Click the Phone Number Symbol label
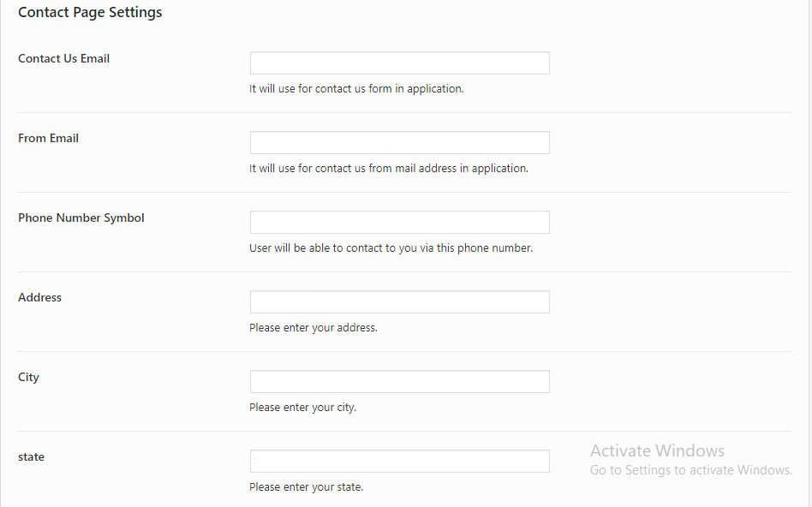Viewport: 812px width, 507px height. [81, 218]
